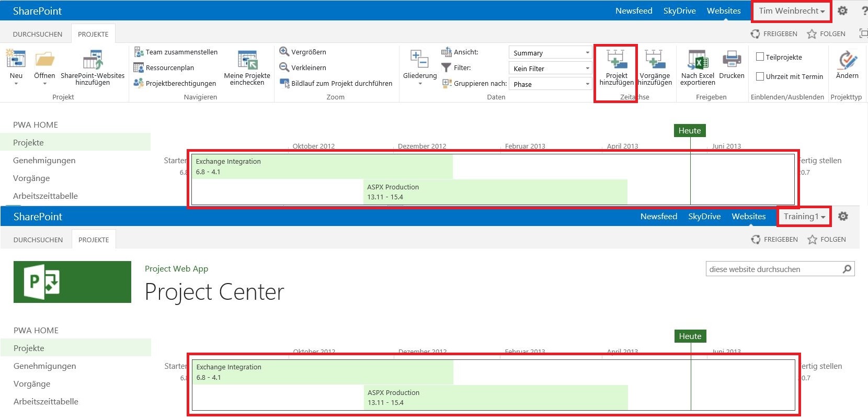Screen dimensions: 868x418
Task: Click Project Web App link
Action: 176,268
